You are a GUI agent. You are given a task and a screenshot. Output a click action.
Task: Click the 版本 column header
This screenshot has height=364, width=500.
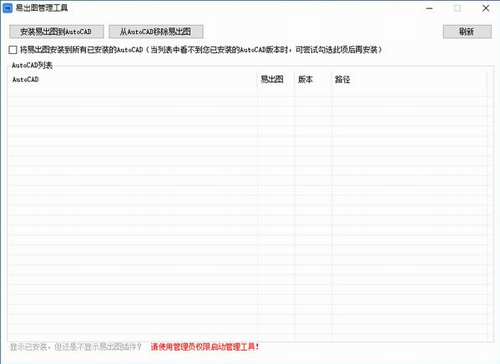[x=313, y=79]
